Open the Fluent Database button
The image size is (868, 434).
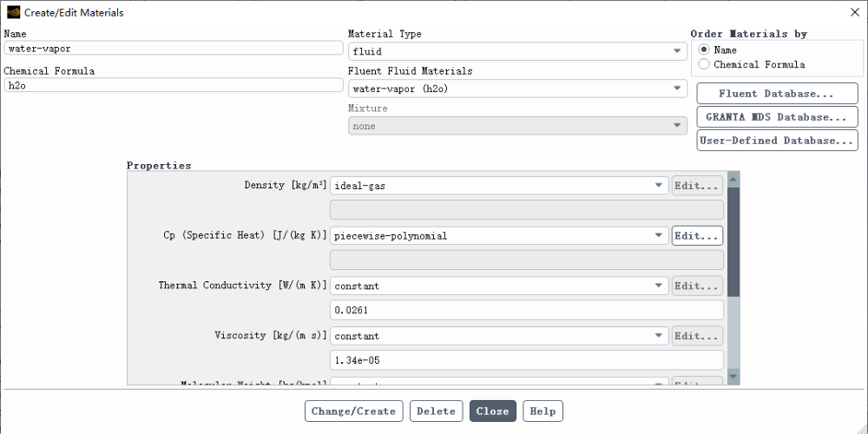pos(777,94)
